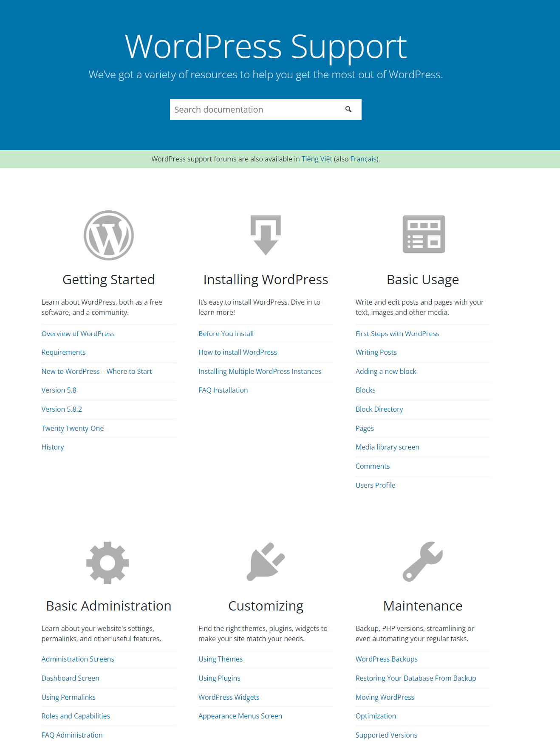This screenshot has width=560, height=755.
Task: Open the Basic Administration heading
Action: (109, 606)
